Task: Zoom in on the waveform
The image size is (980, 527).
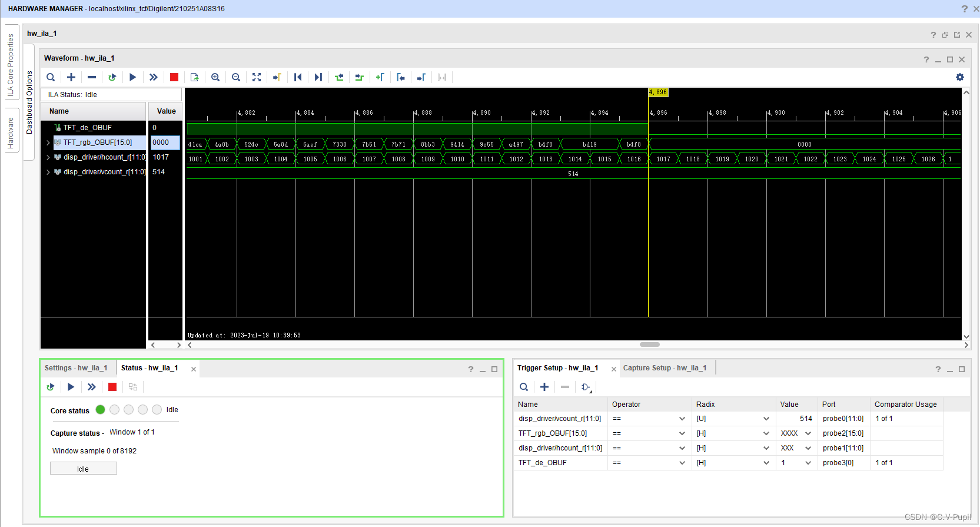Action: [215, 77]
